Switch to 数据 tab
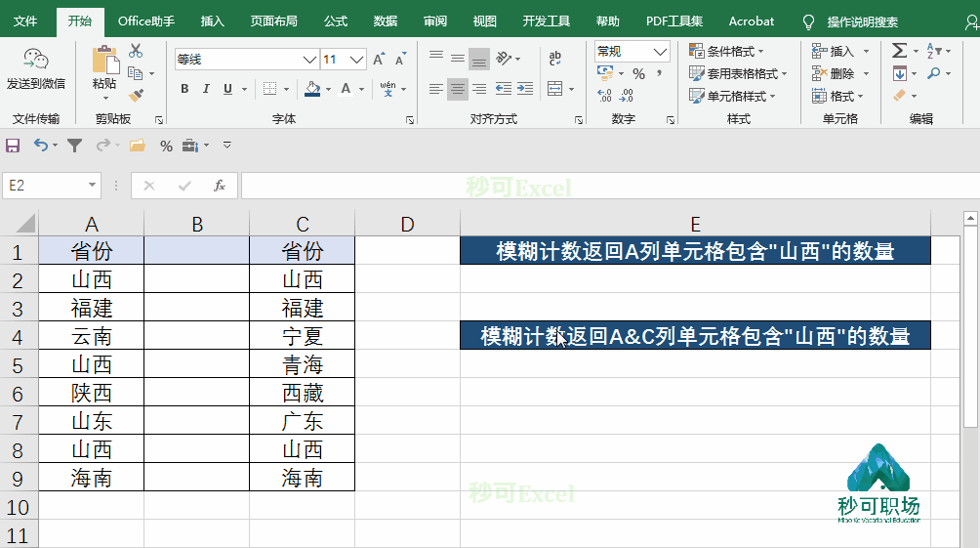This screenshot has width=980, height=548. point(385,21)
